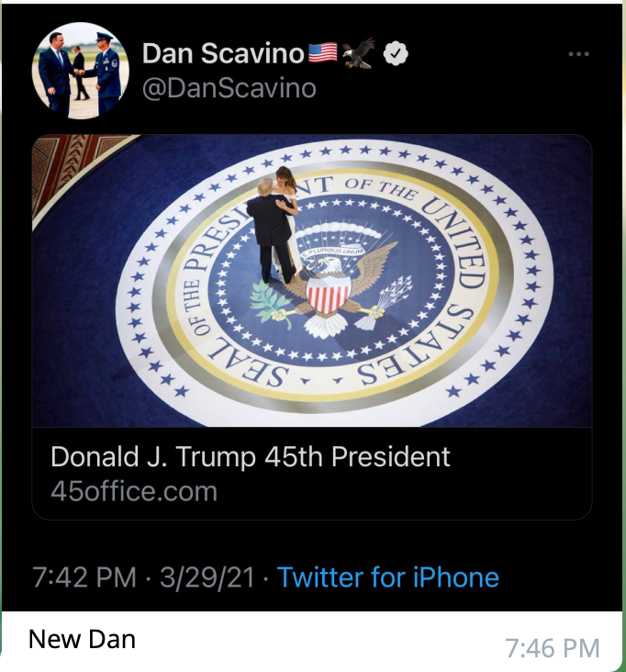Click the American flag emoji icon
Screen dimensions: 626x672
[x=322, y=54]
